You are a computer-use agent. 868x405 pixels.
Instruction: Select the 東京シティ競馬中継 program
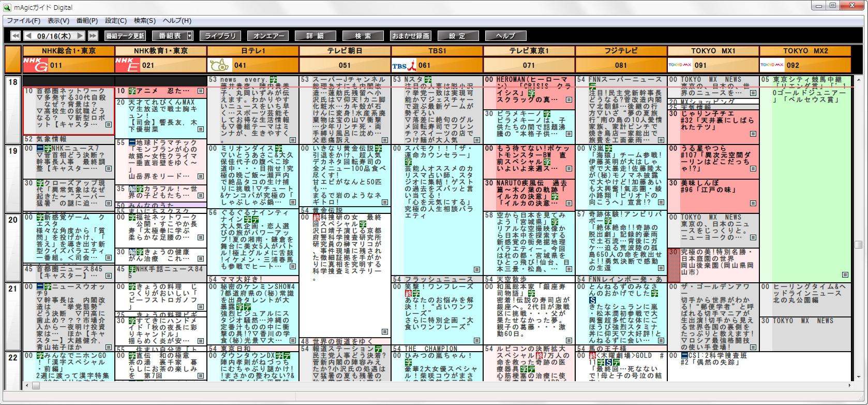coord(805,179)
